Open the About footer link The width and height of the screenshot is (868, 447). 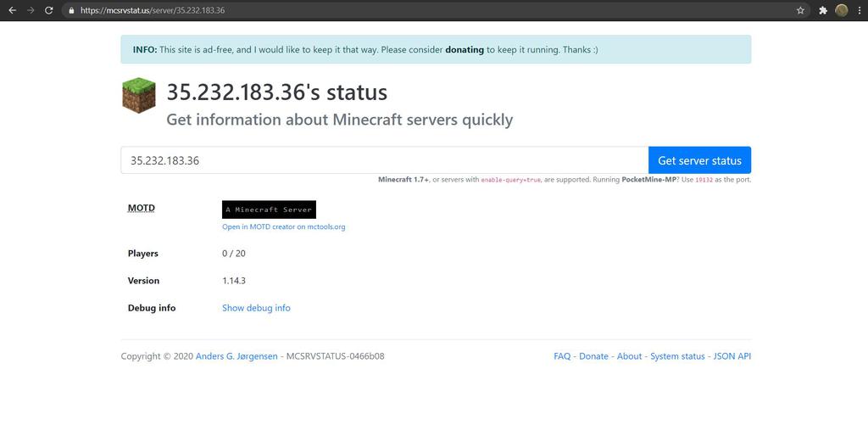pos(630,356)
